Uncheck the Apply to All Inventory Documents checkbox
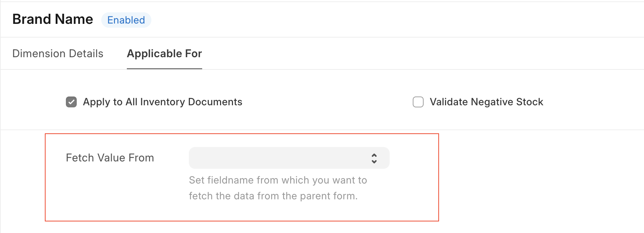The height and width of the screenshot is (233, 644). click(x=71, y=102)
